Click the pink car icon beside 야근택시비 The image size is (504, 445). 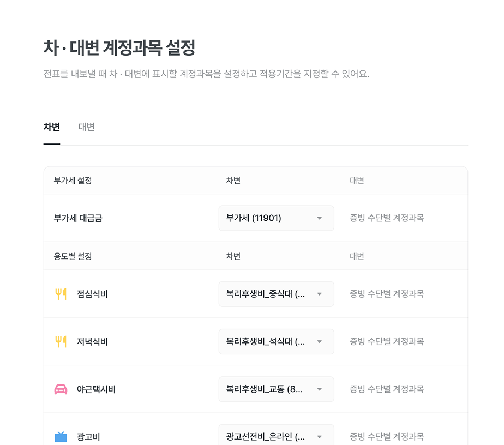[61, 389]
